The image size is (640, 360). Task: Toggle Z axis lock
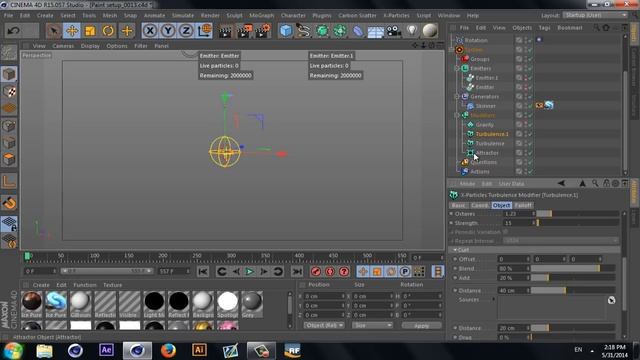pos(186,31)
